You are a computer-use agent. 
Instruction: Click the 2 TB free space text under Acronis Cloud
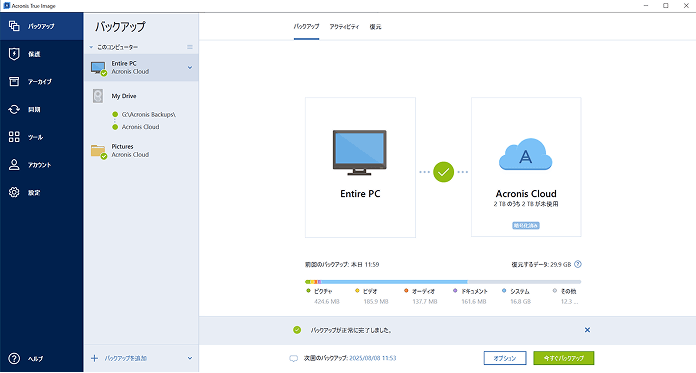[x=526, y=204]
